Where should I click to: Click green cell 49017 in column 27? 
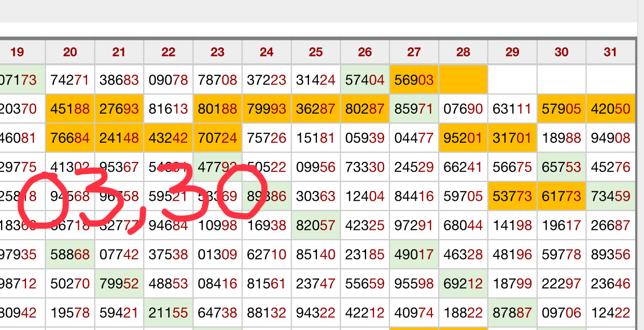tap(414, 254)
